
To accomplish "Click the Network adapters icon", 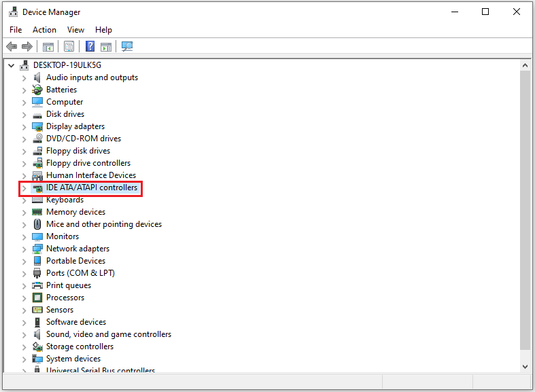I will [x=37, y=249].
